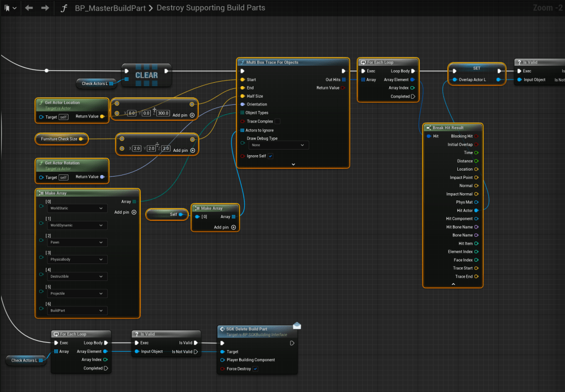The image size is (565, 392).
Task: Collapse the Break Hit Result node pins
Action: [453, 284]
